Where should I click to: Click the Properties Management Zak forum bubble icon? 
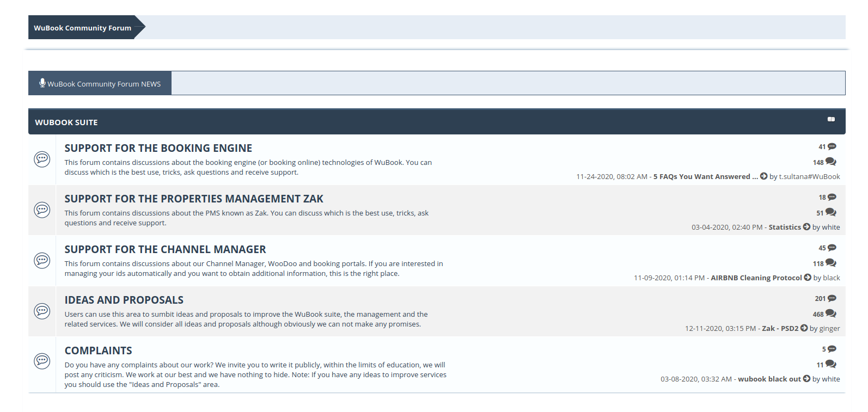click(42, 210)
